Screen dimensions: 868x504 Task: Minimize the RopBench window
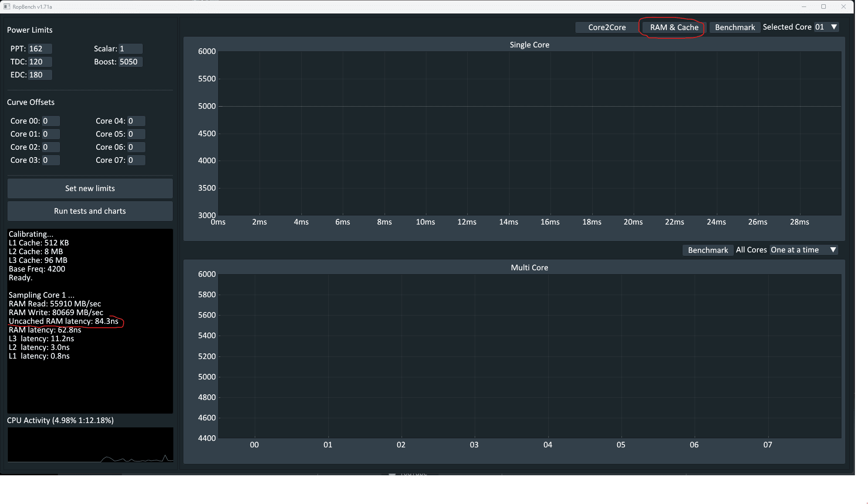[804, 7]
